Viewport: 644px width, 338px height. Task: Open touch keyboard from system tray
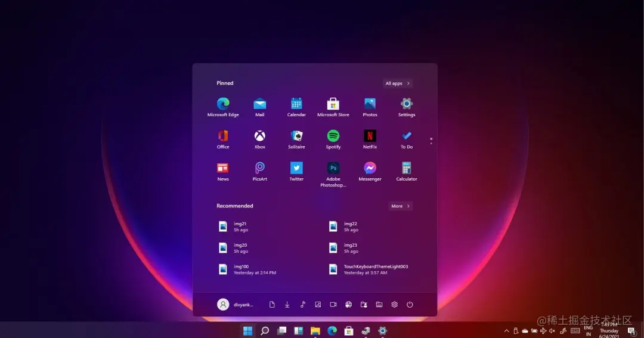(x=575, y=331)
